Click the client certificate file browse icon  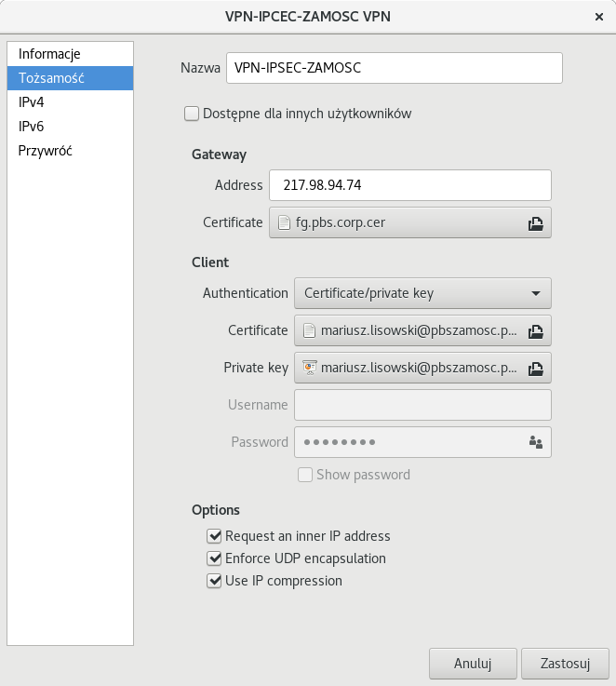point(535,330)
